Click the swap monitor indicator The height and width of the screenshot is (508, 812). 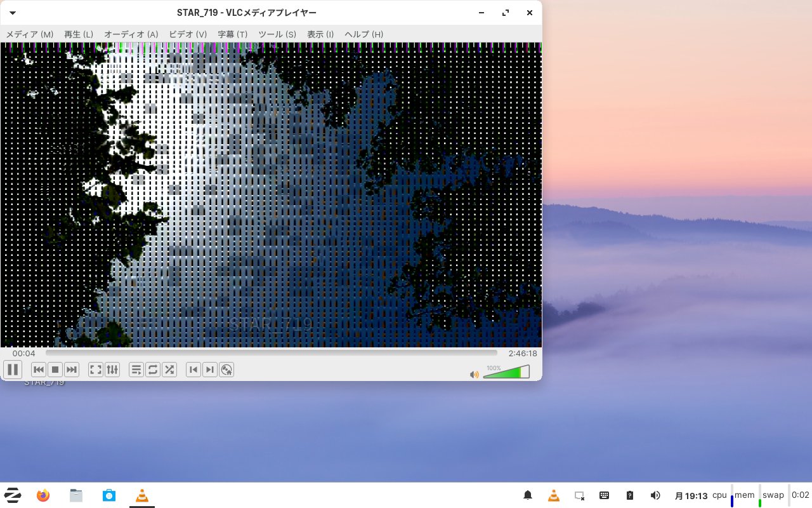(775, 495)
